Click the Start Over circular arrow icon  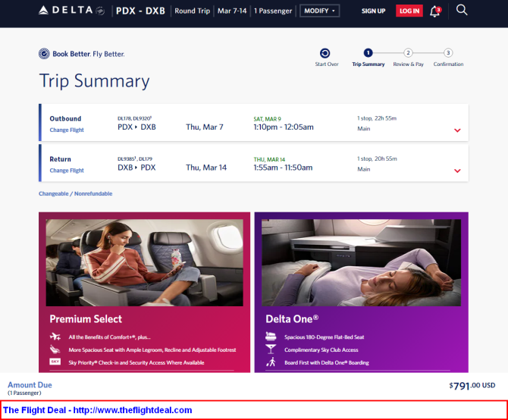(325, 53)
